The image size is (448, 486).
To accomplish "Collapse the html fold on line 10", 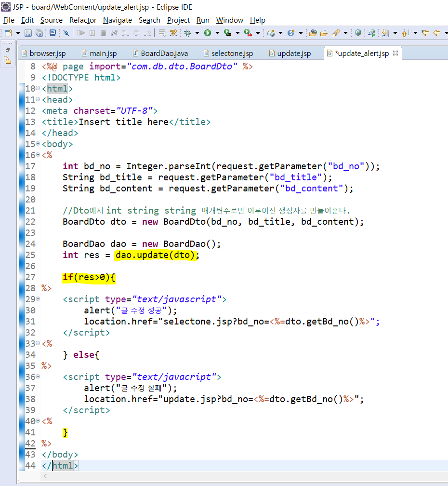I will (x=38, y=88).
